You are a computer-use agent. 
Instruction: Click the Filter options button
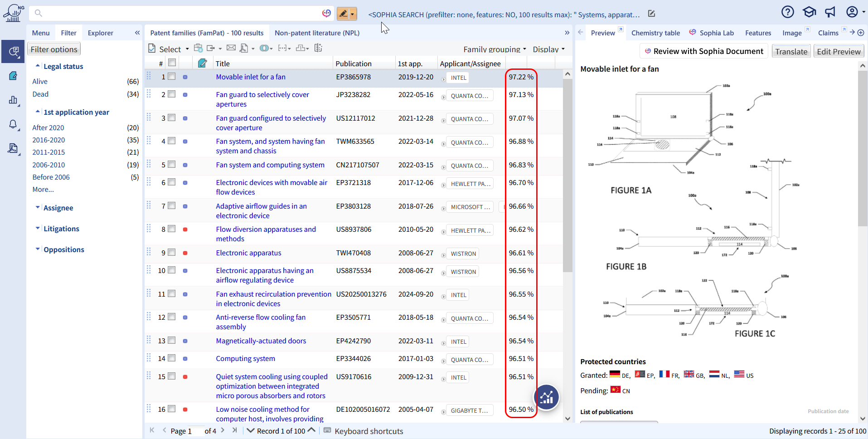[x=54, y=49]
